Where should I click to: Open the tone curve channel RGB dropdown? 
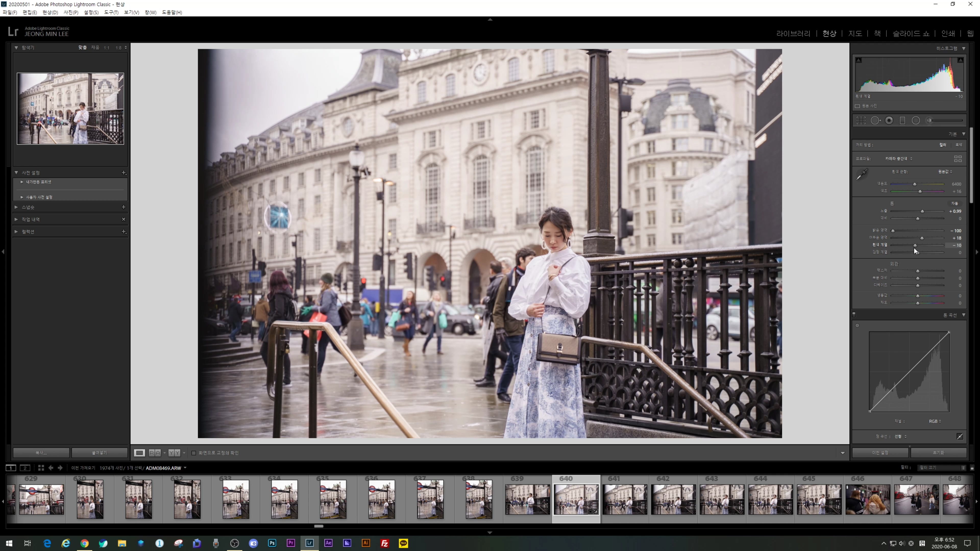[935, 421]
